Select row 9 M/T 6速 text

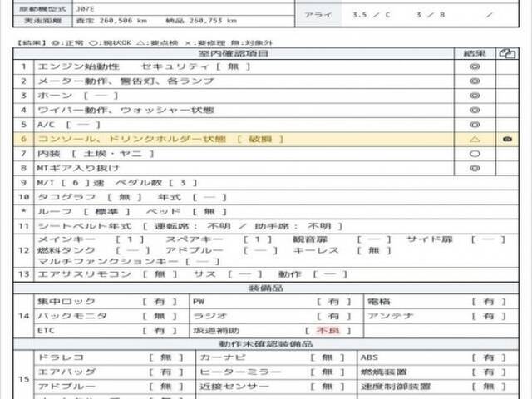click(117, 183)
